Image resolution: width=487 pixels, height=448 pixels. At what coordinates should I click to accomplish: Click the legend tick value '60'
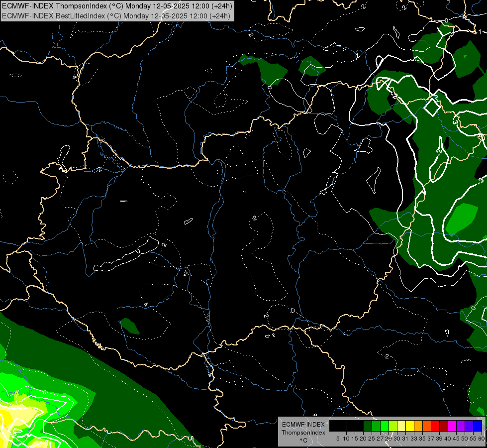(482, 439)
